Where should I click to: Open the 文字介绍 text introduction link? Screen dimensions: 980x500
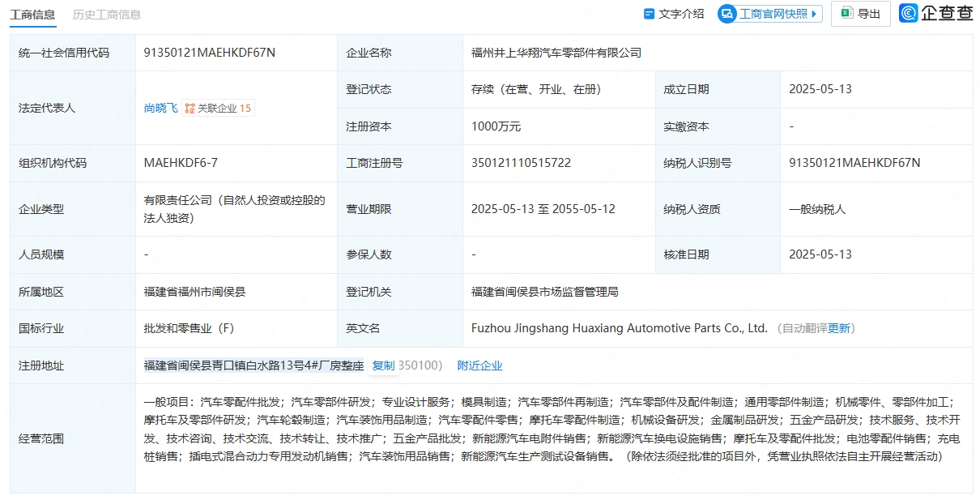tap(674, 14)
